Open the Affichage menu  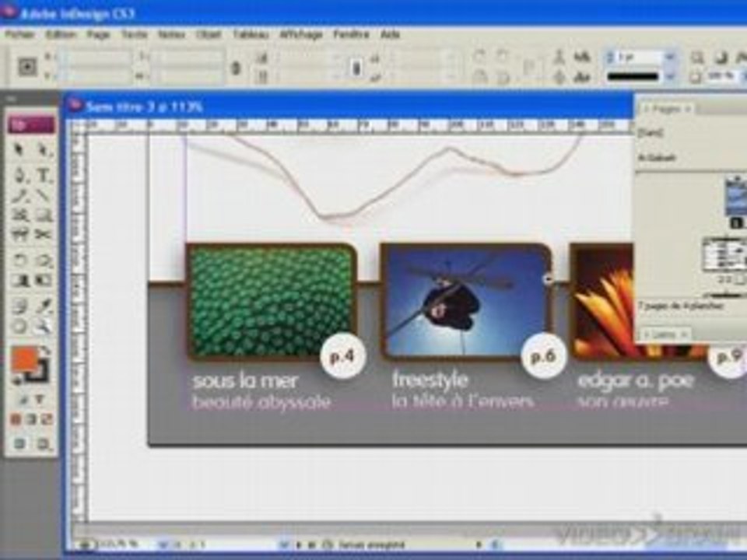click(x=301, y=34)
